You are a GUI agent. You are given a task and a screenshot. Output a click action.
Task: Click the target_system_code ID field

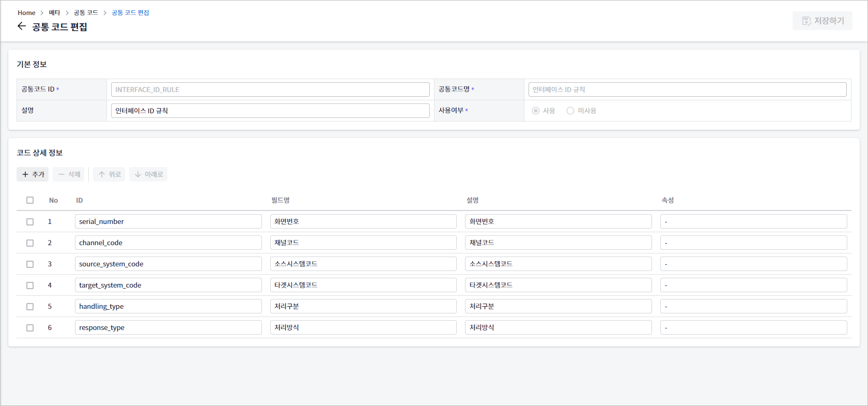[x=168, y=285]
